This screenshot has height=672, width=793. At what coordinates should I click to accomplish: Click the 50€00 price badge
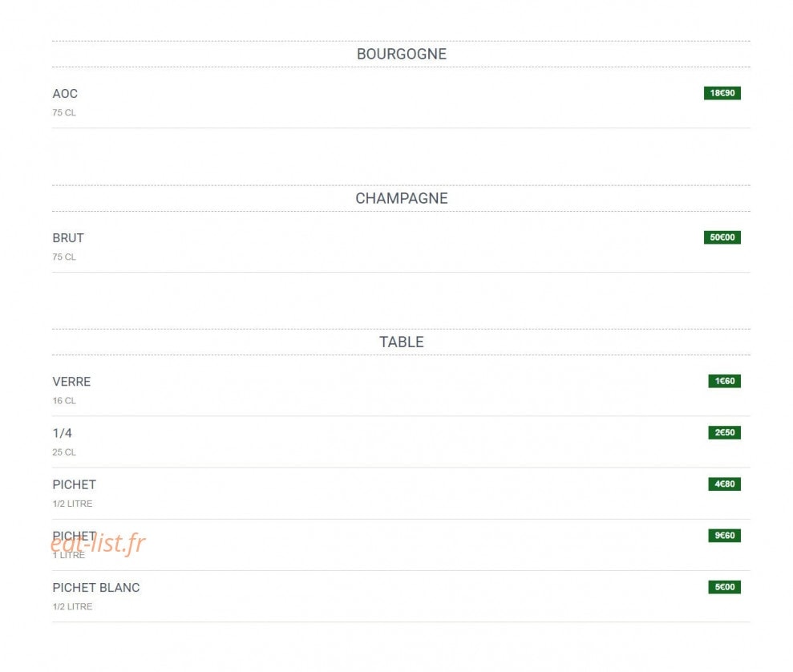click(722, 237)
